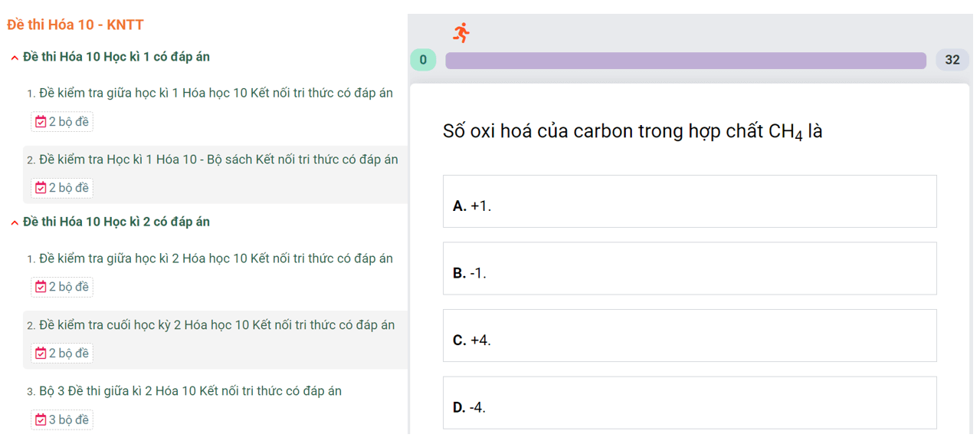980x441 pixels.
Task: Click the purple quiz progress bar
Action: [686, 61]
